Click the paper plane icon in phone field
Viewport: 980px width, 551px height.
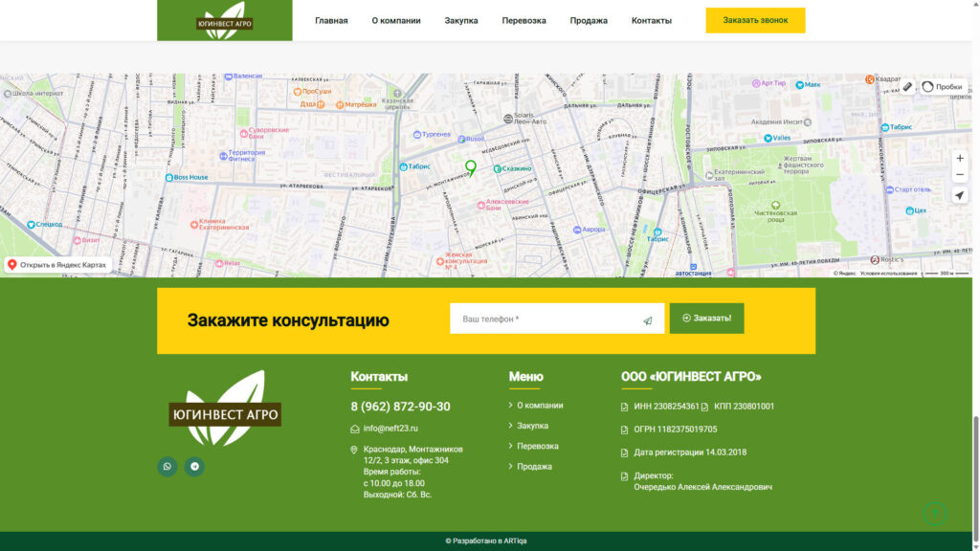click(648, 320)
